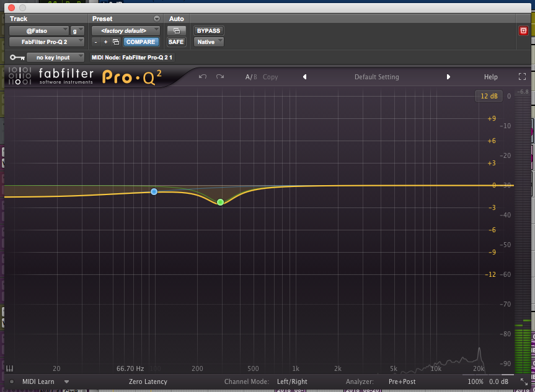Switch A/B state
The height and width of the screenshot is (392, 535).
point(251,77)
